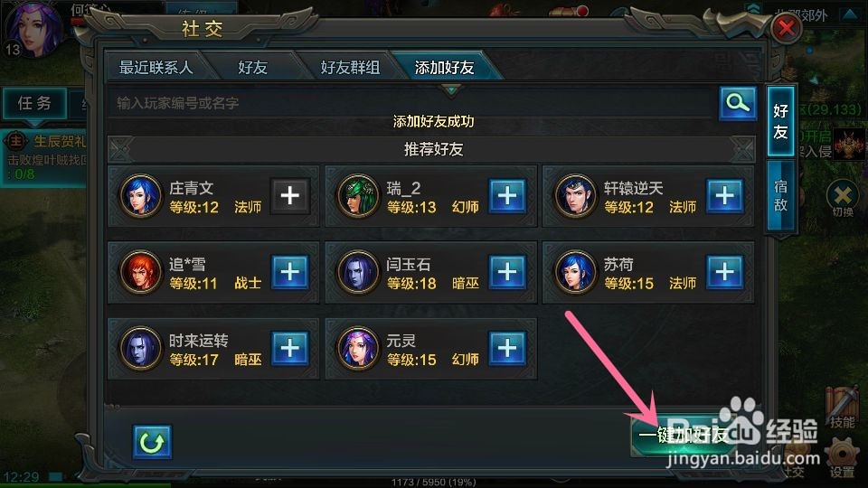868x488 pixels.
Task: Add 瑞_2 as friend with plus icon
Action: tap(507, 195)
